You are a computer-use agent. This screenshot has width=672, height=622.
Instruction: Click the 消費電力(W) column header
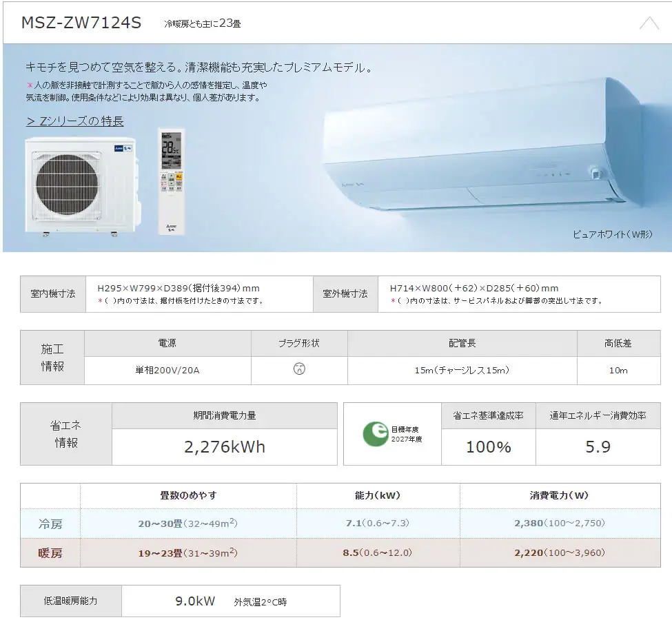560,496
